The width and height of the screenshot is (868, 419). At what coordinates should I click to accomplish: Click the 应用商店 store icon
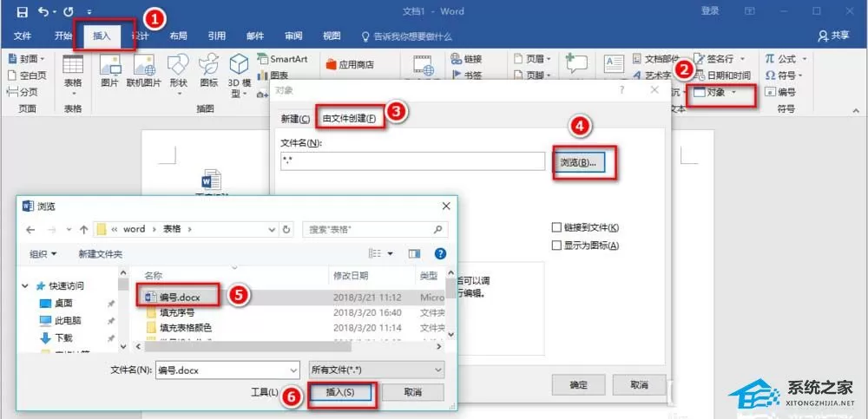coord(332,65)
